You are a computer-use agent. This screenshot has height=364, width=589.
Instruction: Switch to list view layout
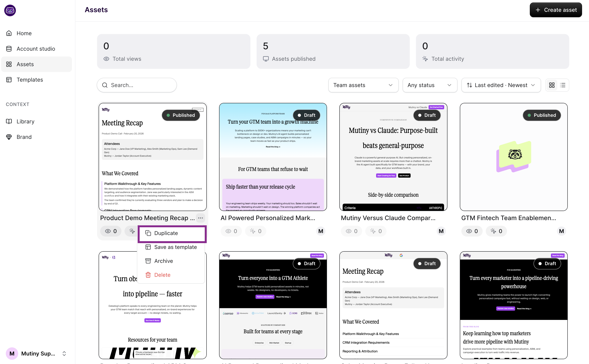[x=563, y=85]
